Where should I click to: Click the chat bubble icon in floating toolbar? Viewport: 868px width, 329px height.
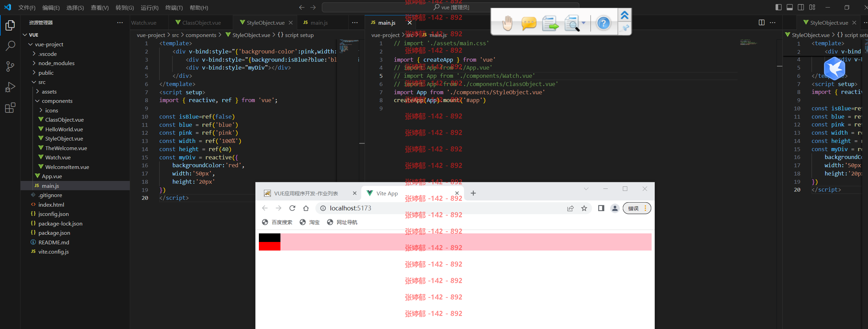pos(529,23)
